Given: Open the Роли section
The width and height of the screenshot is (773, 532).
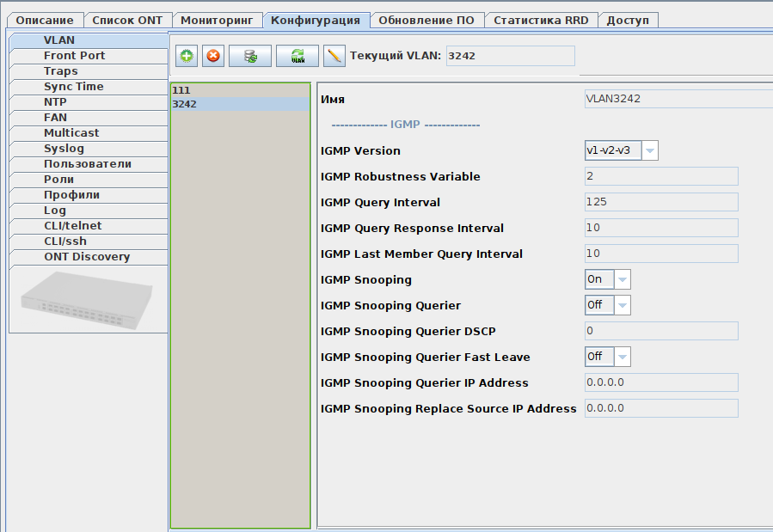Looking at the screenshot, I should [89, 180].
